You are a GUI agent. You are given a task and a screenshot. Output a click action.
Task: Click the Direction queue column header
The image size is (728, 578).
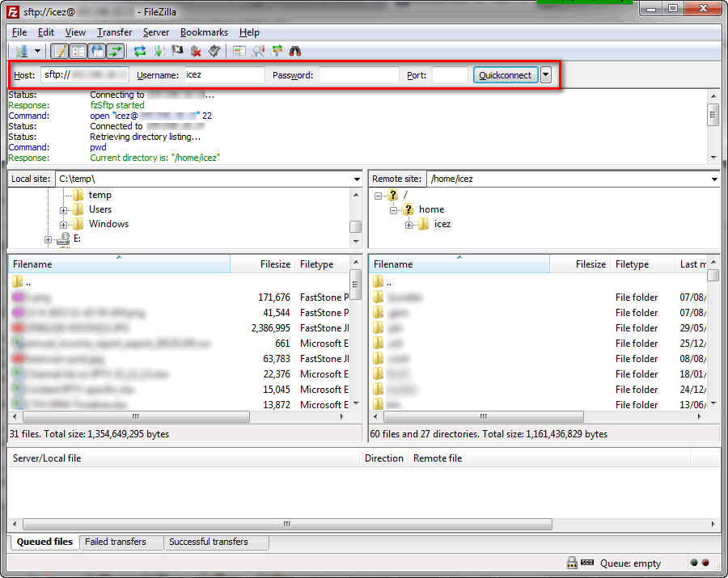(x=384, y=458)
